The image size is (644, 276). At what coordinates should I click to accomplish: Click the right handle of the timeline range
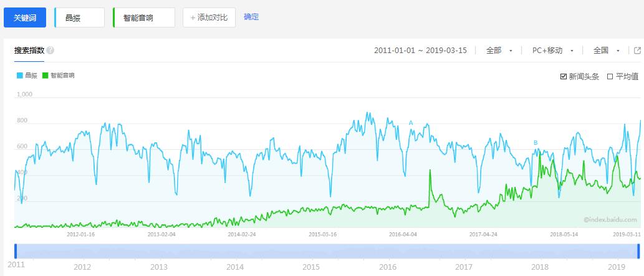tap(638, 251)
